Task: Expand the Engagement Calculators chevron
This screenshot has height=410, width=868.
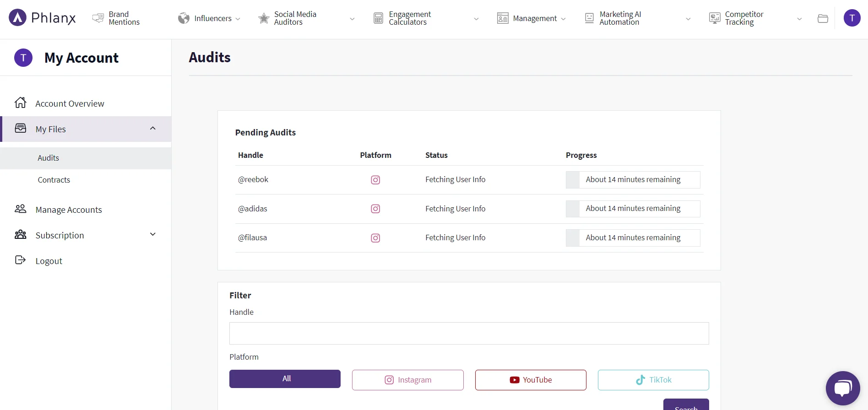Action: coord(476,19)
